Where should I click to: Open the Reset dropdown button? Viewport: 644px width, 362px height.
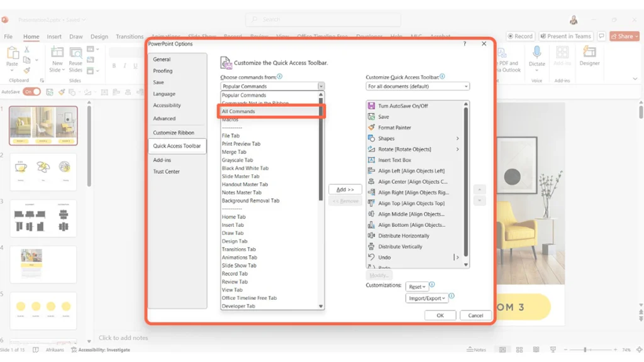417,287
